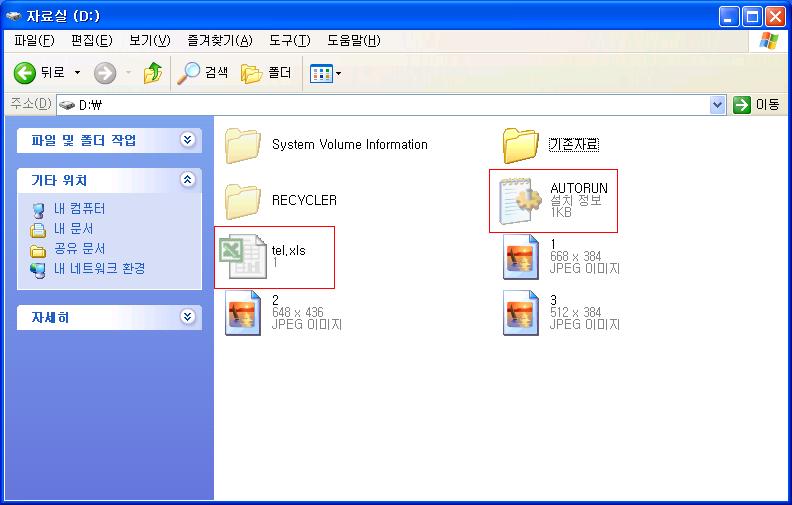Click the Up folder icon
The width and height of the screenshot is (792, 505).
(x=153, y=73)
